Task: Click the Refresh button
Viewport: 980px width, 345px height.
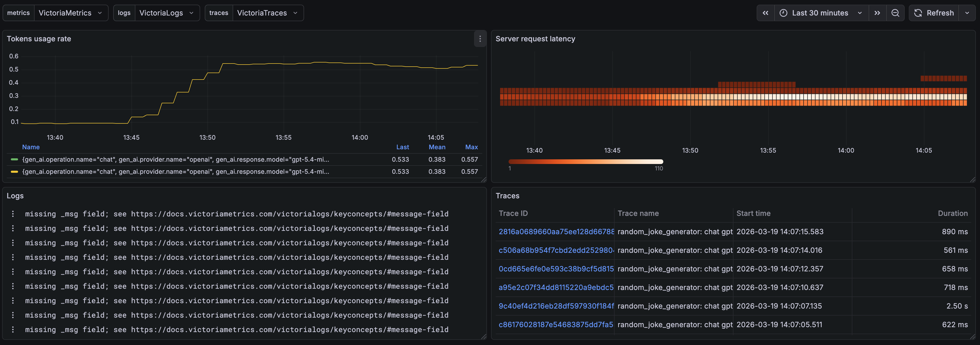Action: pyautogui.click(x=934, y=13)
